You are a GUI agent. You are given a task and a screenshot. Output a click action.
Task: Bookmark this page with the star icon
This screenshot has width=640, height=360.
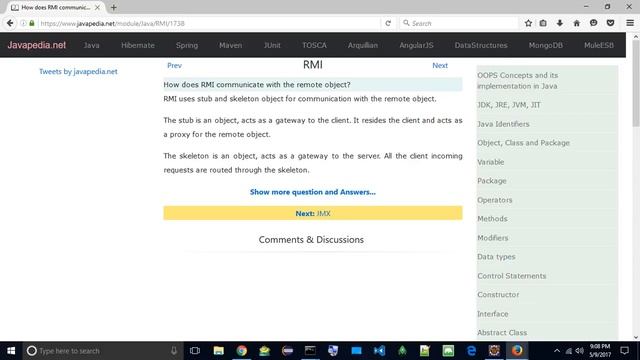528,23
